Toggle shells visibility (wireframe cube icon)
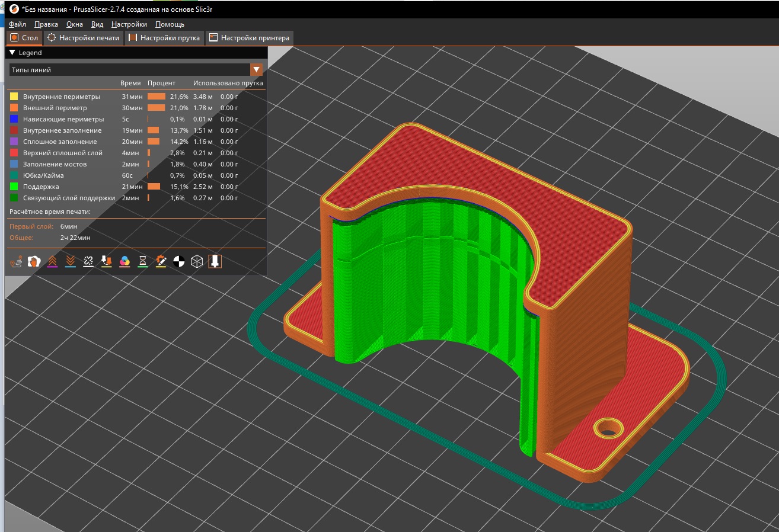Viewport: 779px width, 532px height. coord(197,261)
